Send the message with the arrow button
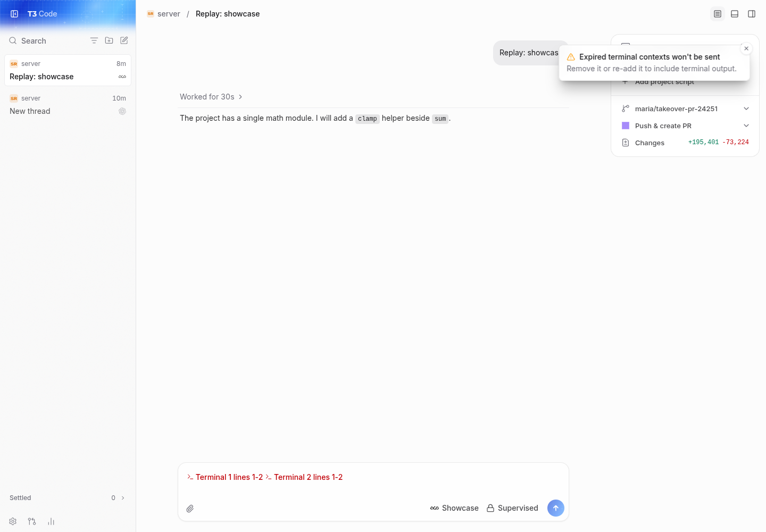766x532 pixels. (x=556, y=508)
